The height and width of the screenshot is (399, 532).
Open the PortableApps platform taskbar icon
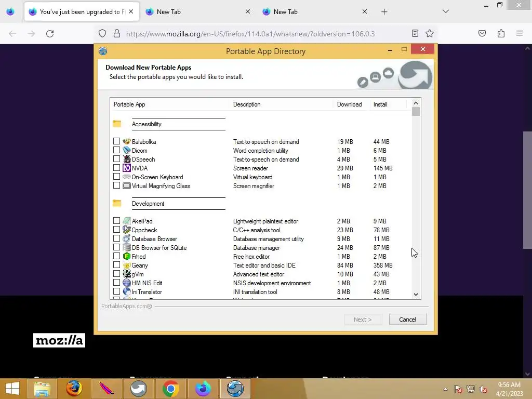(138, 389)
